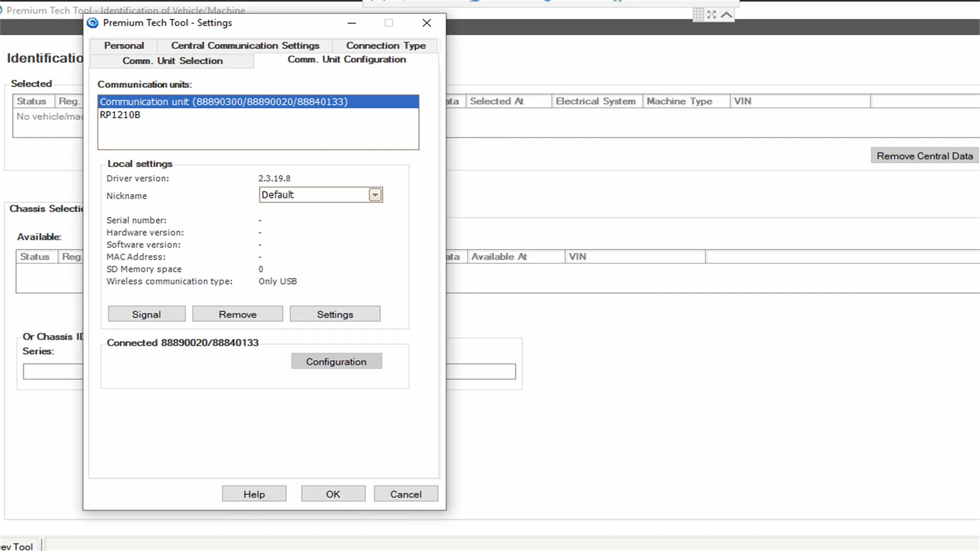
Task: Select RP1210B communication unit
Action: [120, 114]
